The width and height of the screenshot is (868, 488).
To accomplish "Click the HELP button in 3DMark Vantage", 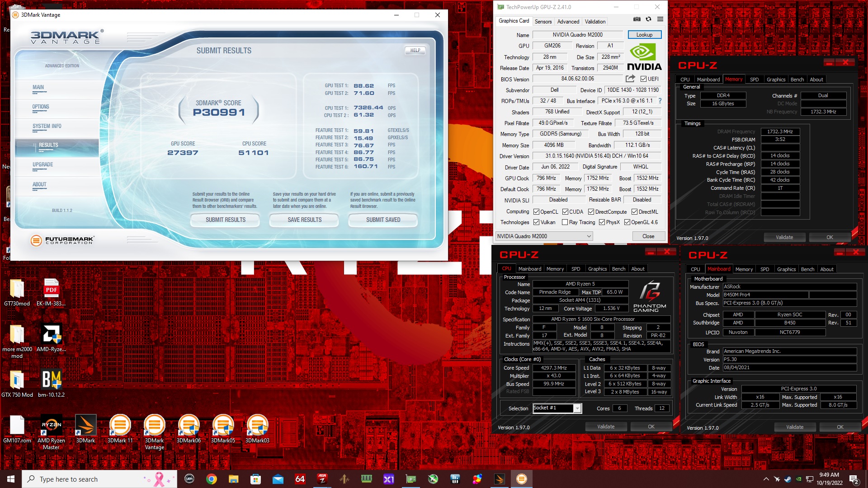I will point(415,51).
